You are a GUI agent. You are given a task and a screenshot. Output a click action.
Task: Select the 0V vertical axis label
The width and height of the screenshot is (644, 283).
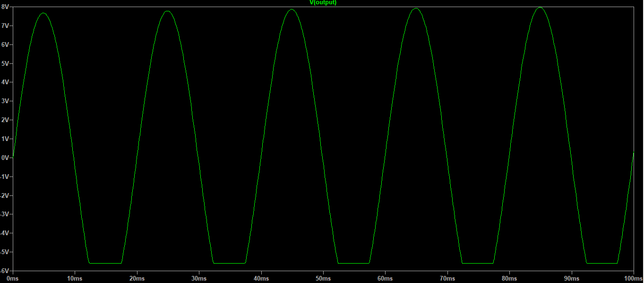[x=5, y=158]
